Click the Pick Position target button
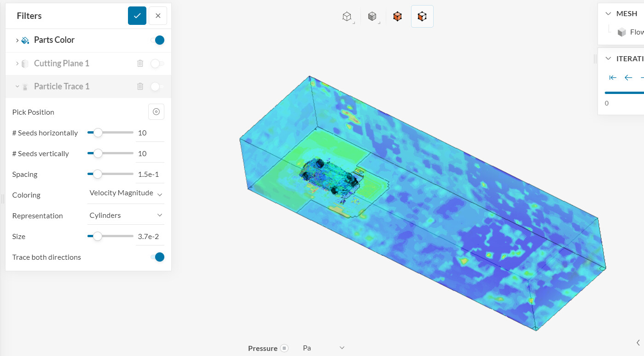This screenshot has width=644, height=356. pyautogui.click(x=156, y=112)
